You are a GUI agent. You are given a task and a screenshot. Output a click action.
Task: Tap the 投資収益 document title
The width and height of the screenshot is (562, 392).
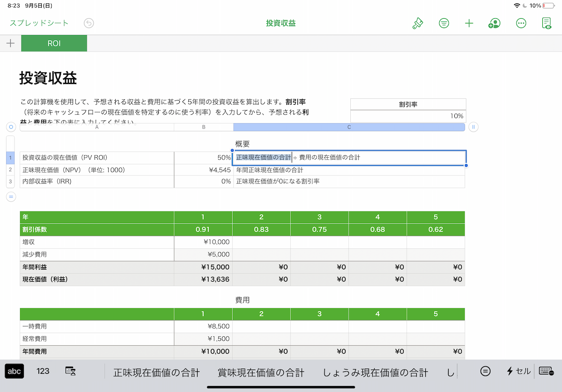[281, 23]
